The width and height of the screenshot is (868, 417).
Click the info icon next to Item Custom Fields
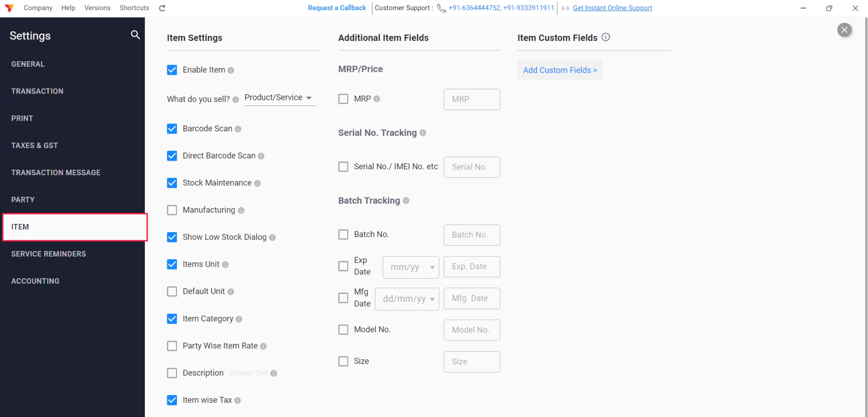pos(606,37)
